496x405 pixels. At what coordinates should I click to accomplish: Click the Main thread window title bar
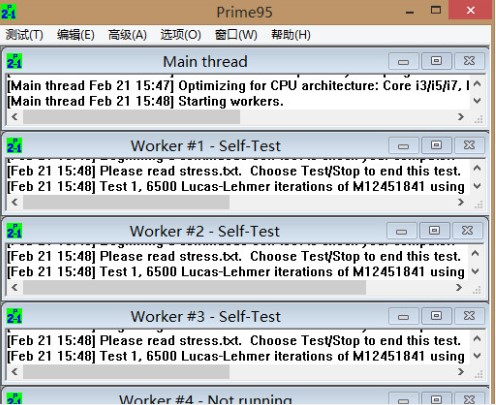pos(205,61)
